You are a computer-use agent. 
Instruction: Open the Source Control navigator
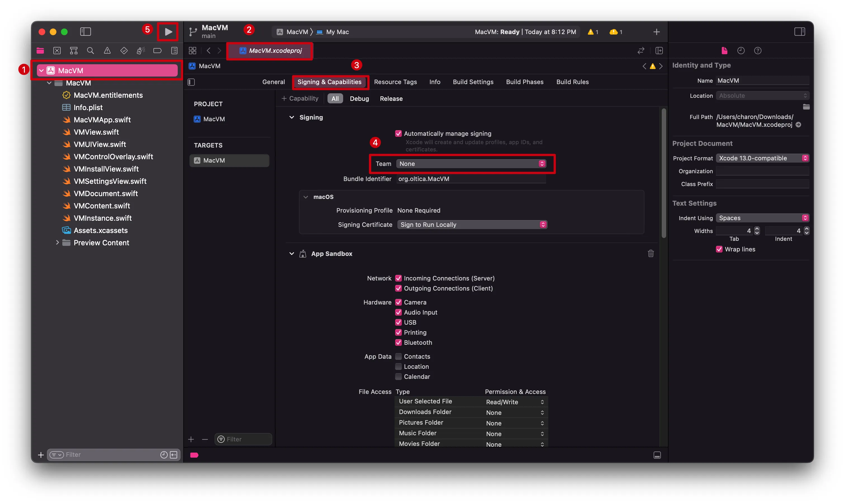click(57, 51)
